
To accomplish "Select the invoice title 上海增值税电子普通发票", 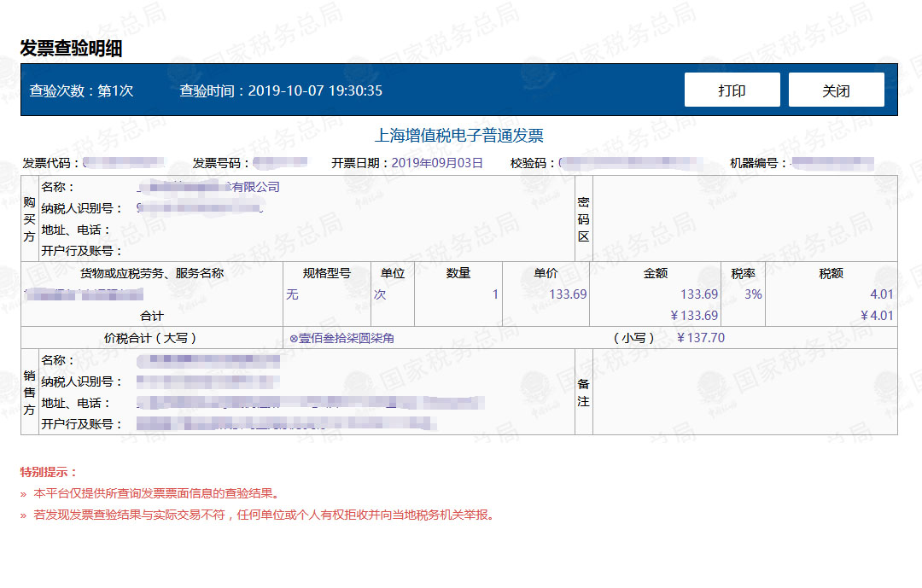I will pos(461,135).
